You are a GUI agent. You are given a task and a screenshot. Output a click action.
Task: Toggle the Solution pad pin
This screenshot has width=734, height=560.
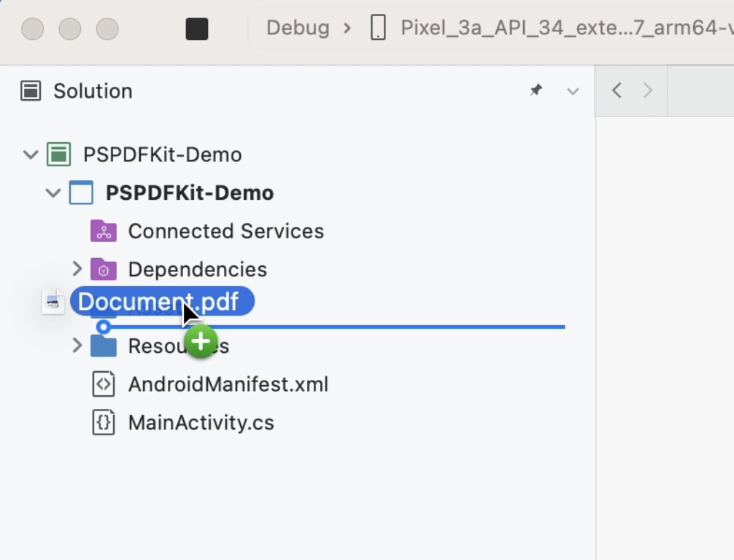point(536,90)
